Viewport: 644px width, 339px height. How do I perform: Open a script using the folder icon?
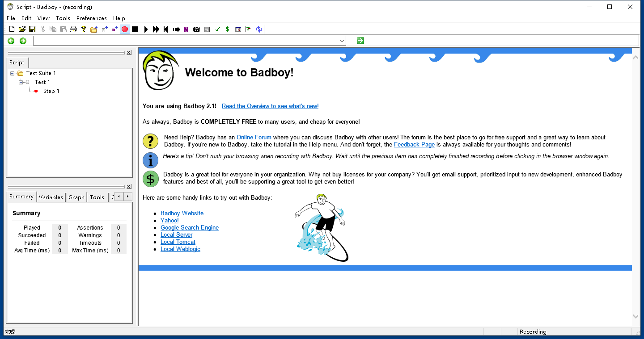(22, 29)
